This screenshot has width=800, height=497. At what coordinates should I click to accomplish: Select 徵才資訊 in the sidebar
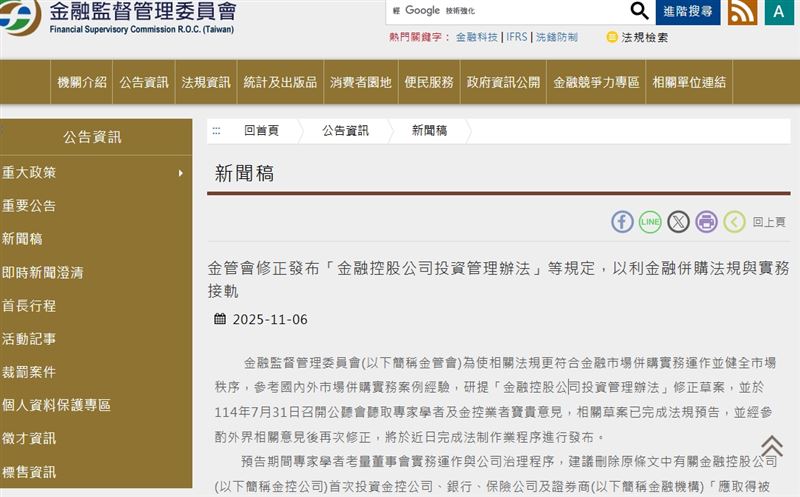tap(29, 438)
